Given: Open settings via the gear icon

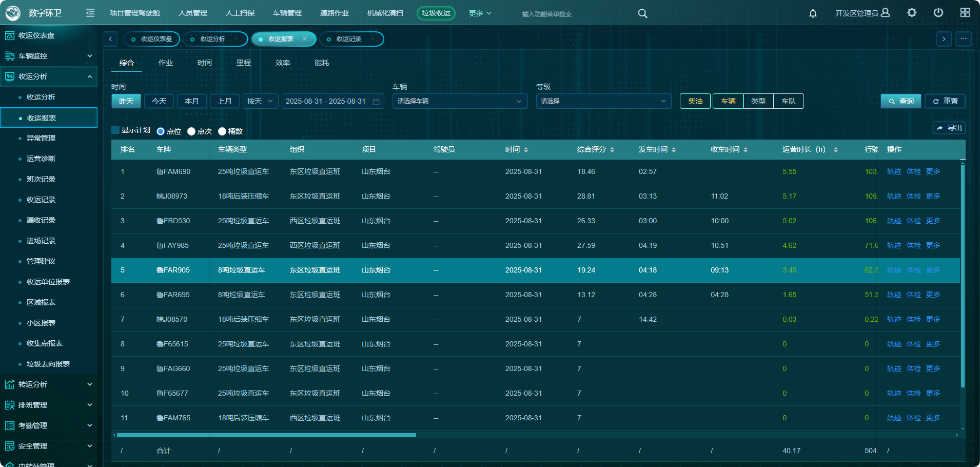Looking at the screenshot, I should (912, 13).
